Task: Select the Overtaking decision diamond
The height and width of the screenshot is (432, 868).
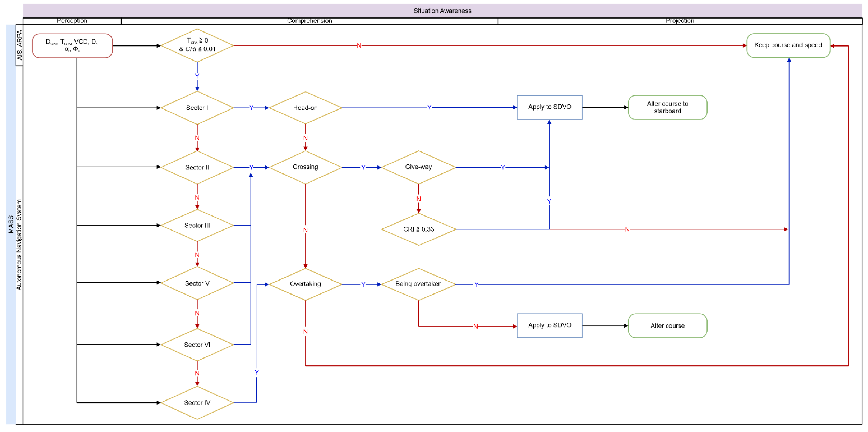Action: [x=305, y=284]
